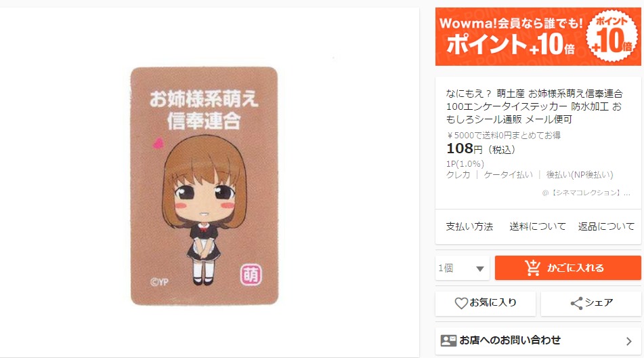Click the pink 萌 stamp on sticker
The image size is (644, 358).
(251, 275)
